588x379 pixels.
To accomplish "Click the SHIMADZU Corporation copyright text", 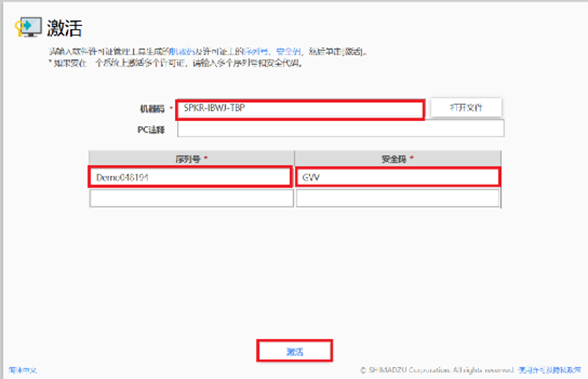I will click(438, 370).
